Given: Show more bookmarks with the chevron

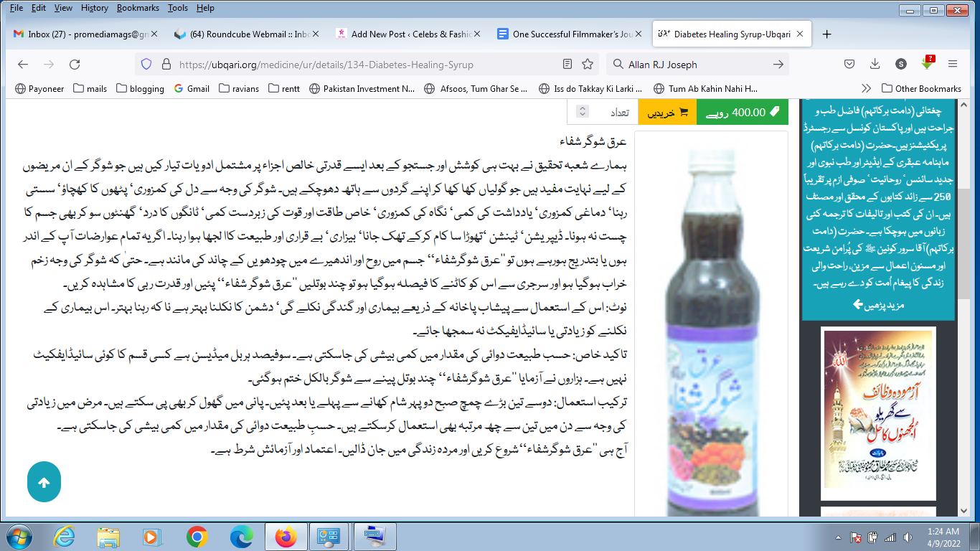Looking at the screenshot, I should (x=867, y=89).
